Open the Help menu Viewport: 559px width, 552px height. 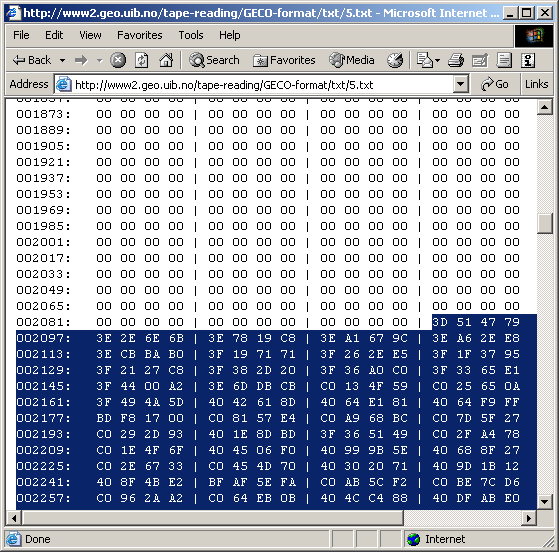[230, 35]
